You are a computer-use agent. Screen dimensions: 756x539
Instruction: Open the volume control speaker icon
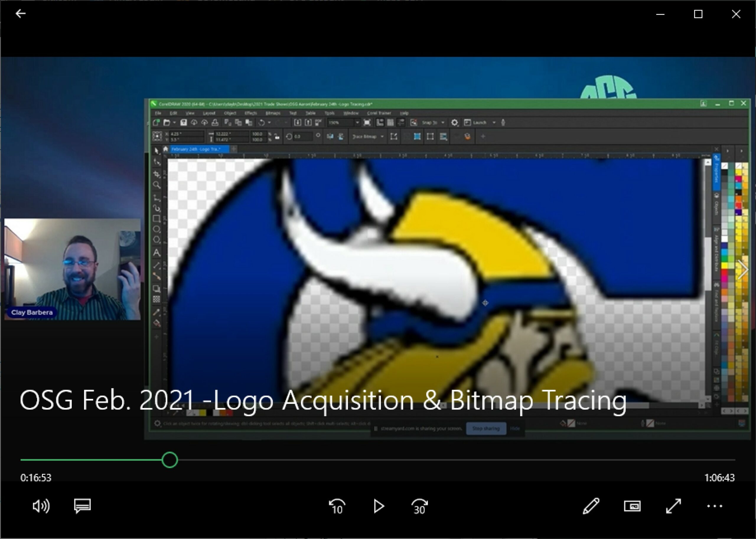(x=41, y=506)
